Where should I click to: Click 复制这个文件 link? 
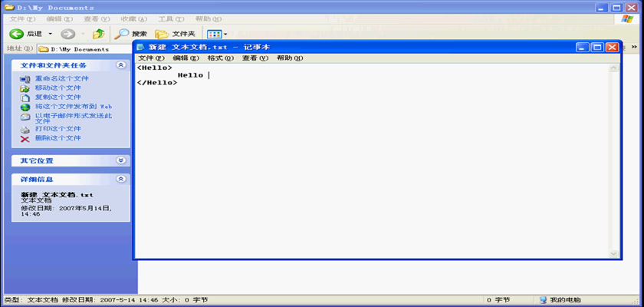(x=58, y=97)
